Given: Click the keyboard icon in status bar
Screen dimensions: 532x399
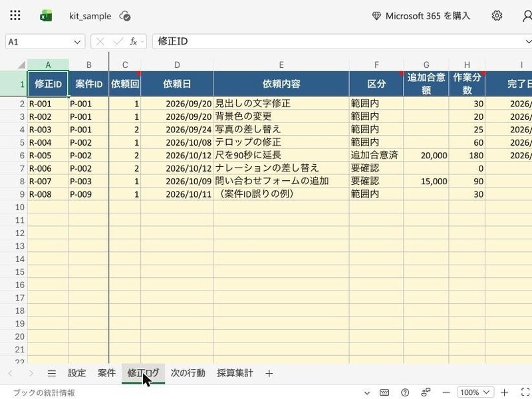Looking at the screenshot, I should coord(384,392).
